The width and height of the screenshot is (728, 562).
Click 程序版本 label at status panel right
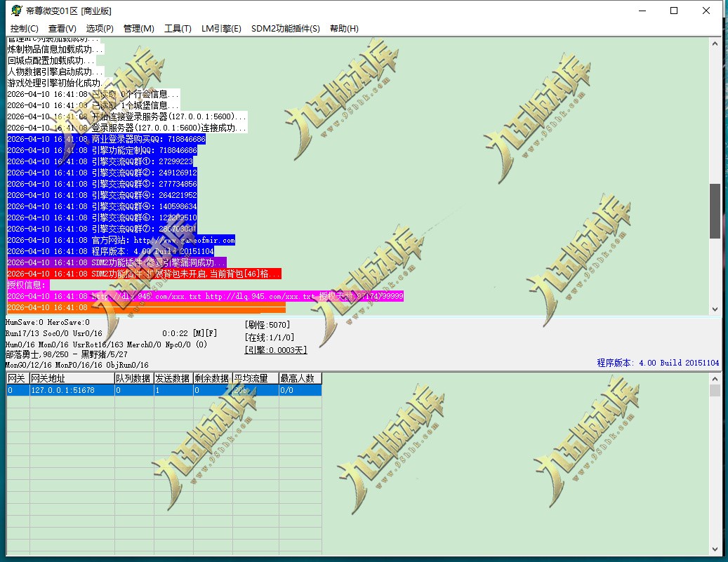[x=657, y=363]
